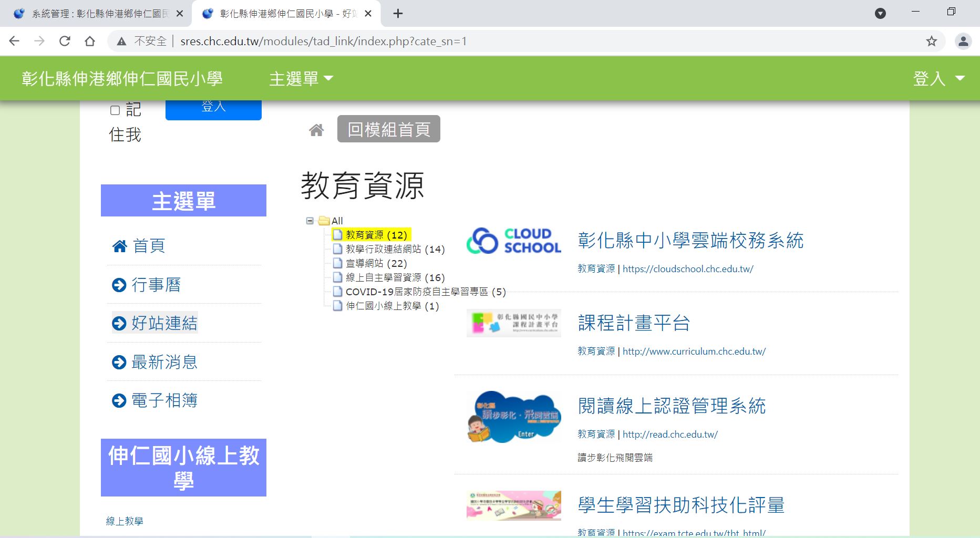
Task: Click the 彰化縣伸港鄉伸仁國民小學 site title
Action: click(122, 79)
